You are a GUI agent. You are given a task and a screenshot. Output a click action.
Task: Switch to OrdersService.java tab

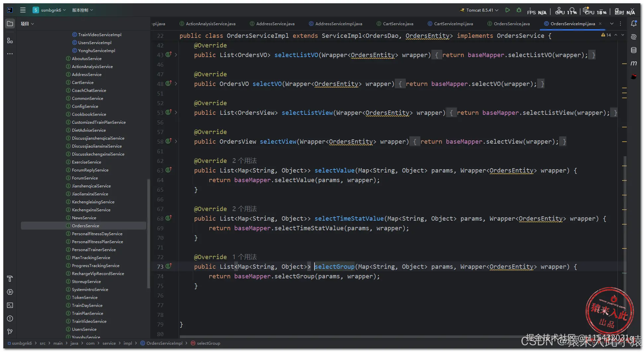coord(509,24)
